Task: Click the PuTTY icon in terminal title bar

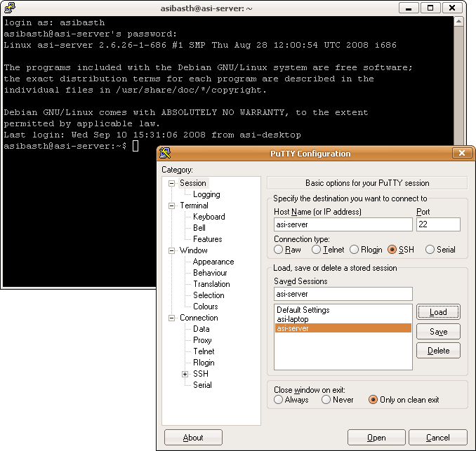Action: coord(9,8)
